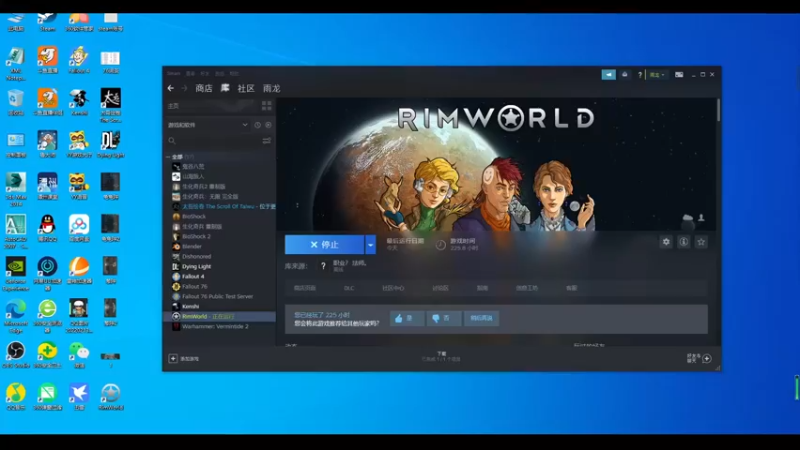
Task: Select Dying Light in the library list
Action: click(x=196, y=266)
